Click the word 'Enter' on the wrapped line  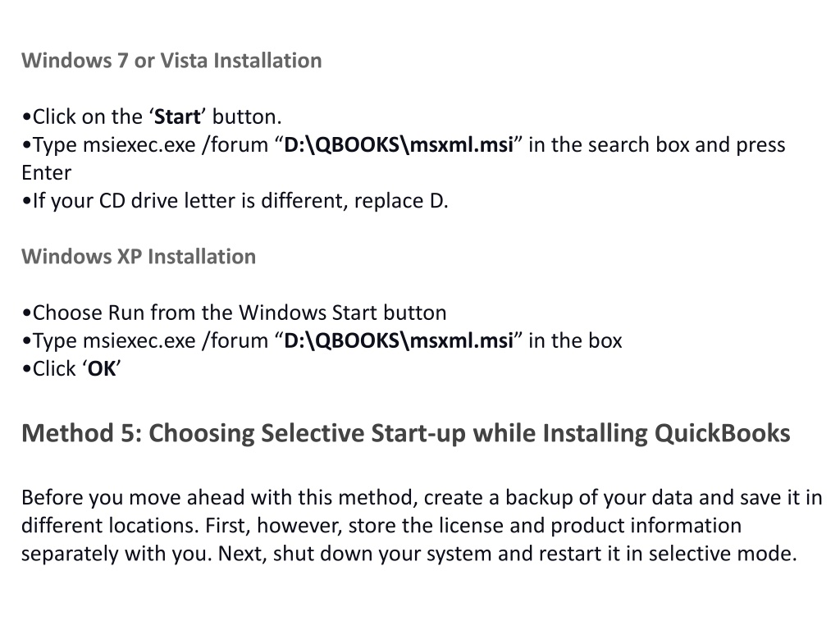click(x=46, y=173)
